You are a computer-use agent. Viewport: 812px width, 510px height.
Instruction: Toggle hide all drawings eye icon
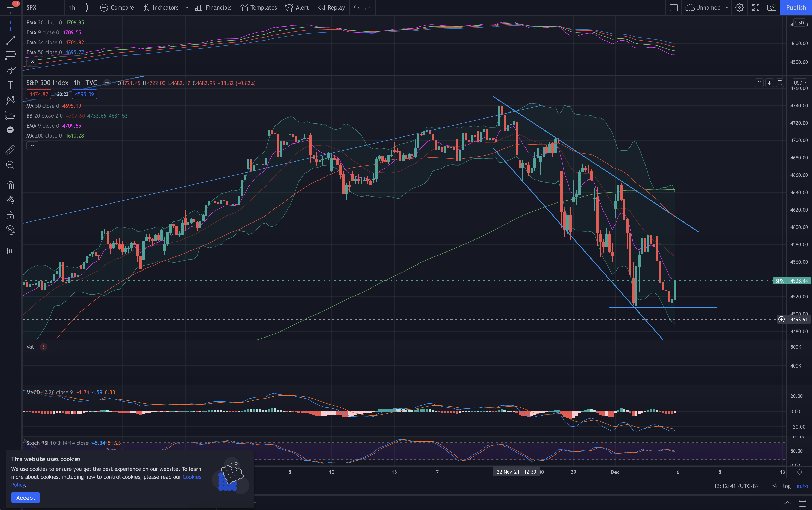coord(10,230)
